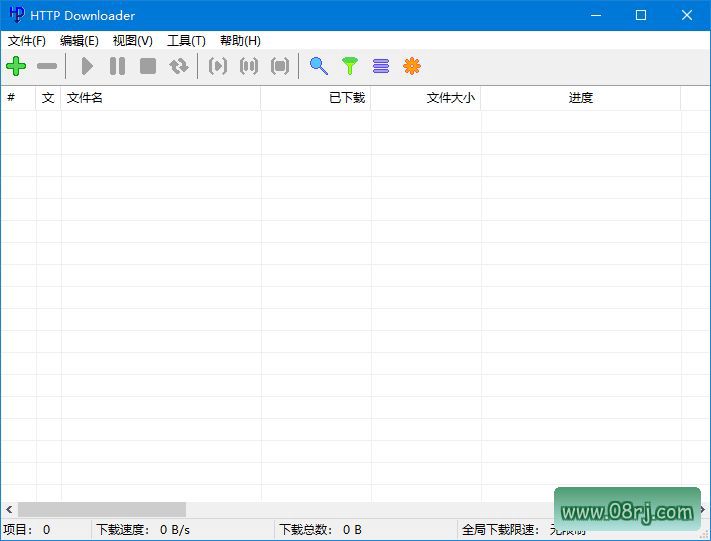This screenshot has height=541, width=711.
Task: Click 下载总数: 0 B status entry
Action: (x=366, y=530)
